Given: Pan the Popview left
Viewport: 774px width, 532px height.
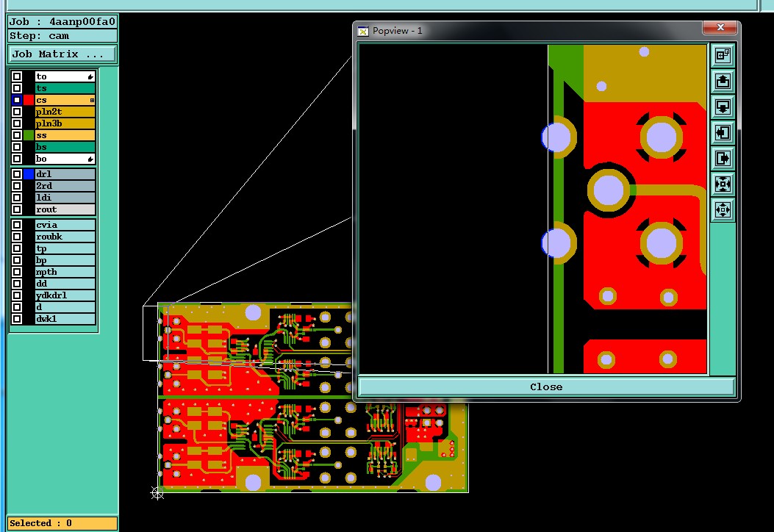Looking at the screenshot, I should click(x=723, y=132).
